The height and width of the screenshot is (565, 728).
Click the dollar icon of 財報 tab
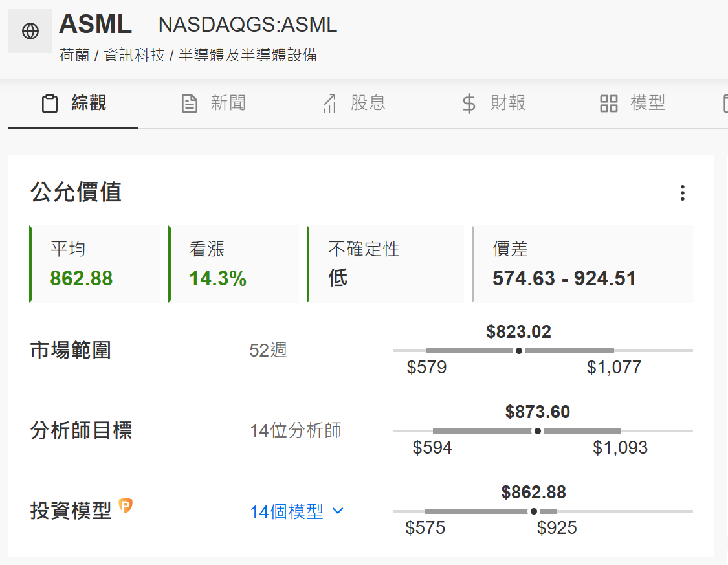pyautogui.click(x=469, y=104)
